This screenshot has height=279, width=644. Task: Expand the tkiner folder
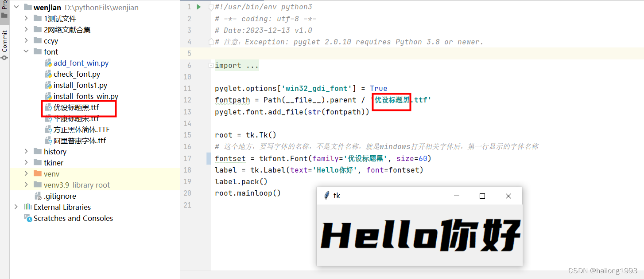point(26,162)
